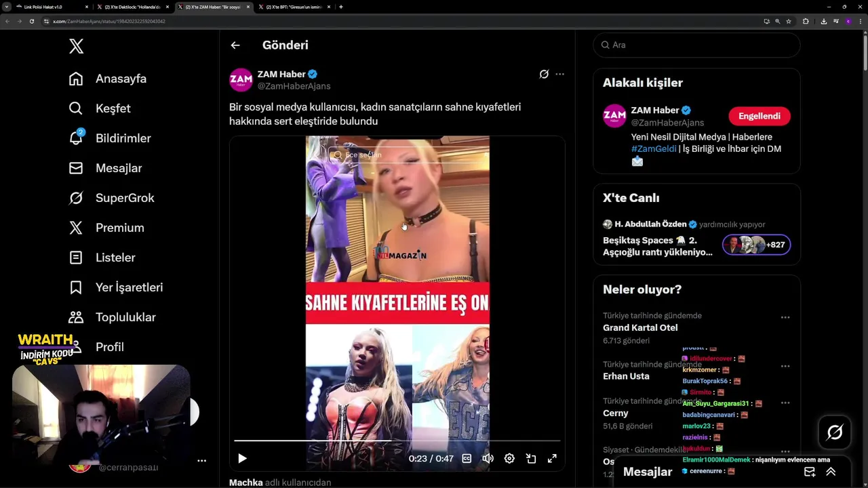The width and height of the screenshot is (868, 488).
Task: Click the Ara search field
Action: (x=696, y=45)
